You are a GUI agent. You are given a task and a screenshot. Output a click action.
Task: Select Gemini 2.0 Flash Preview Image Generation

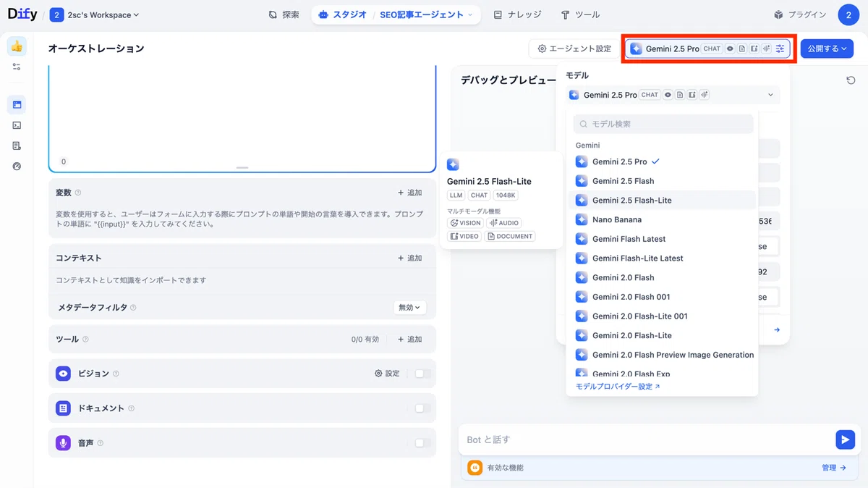[x=663, y=355]
